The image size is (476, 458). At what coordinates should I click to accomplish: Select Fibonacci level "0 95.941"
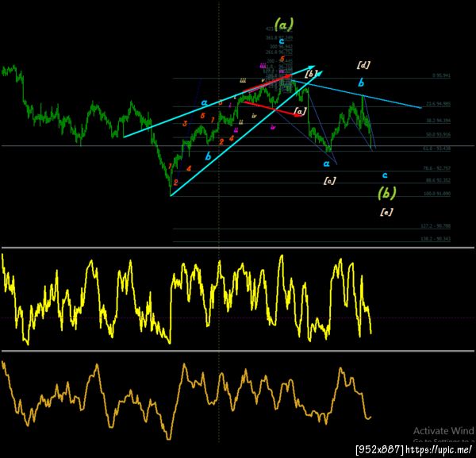click(x=441, y=75)
